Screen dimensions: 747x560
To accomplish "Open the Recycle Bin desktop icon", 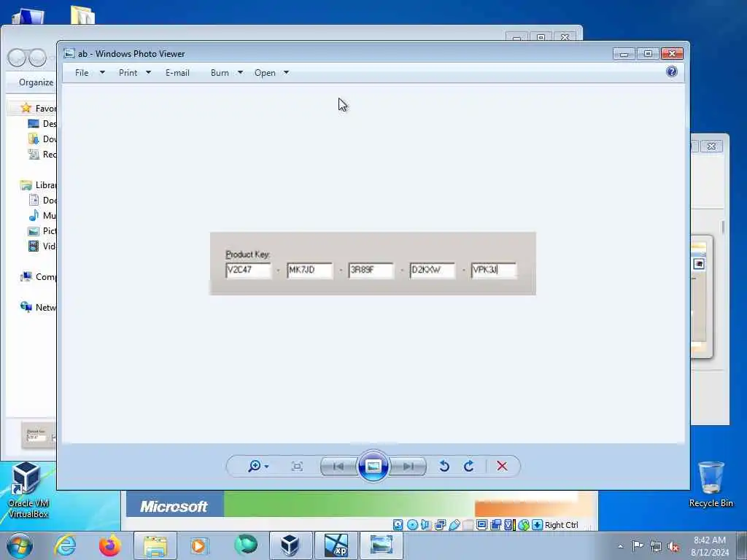I will tap(711, 484).
